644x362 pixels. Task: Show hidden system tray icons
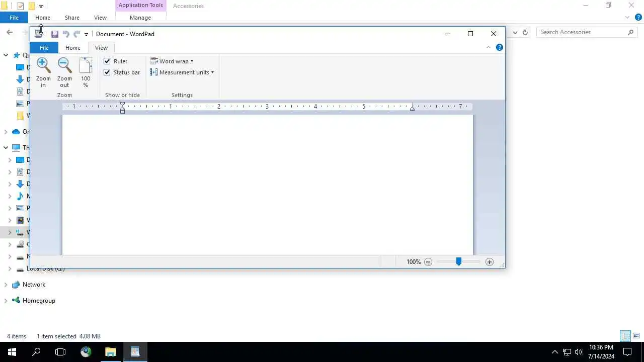(555, 352)
